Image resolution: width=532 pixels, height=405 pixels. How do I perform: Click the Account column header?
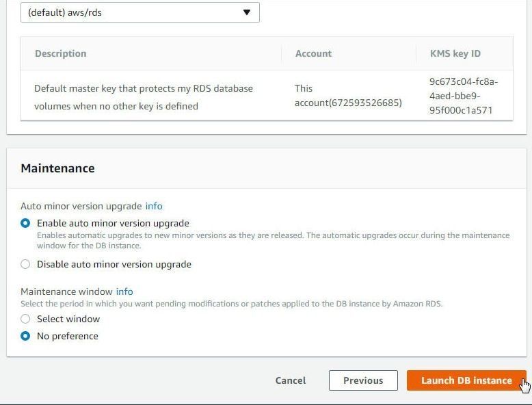click(313, 53)
